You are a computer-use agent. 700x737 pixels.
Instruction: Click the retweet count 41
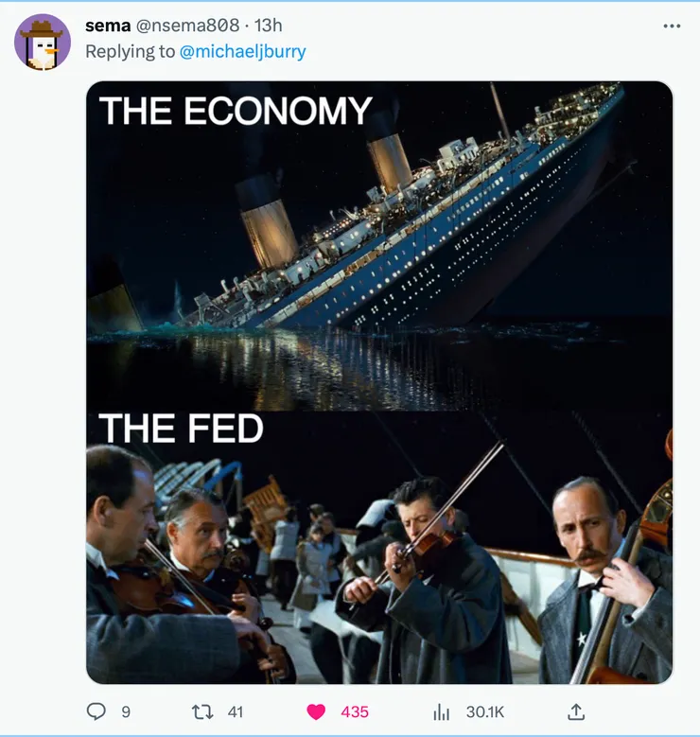[x=235, y=712]
